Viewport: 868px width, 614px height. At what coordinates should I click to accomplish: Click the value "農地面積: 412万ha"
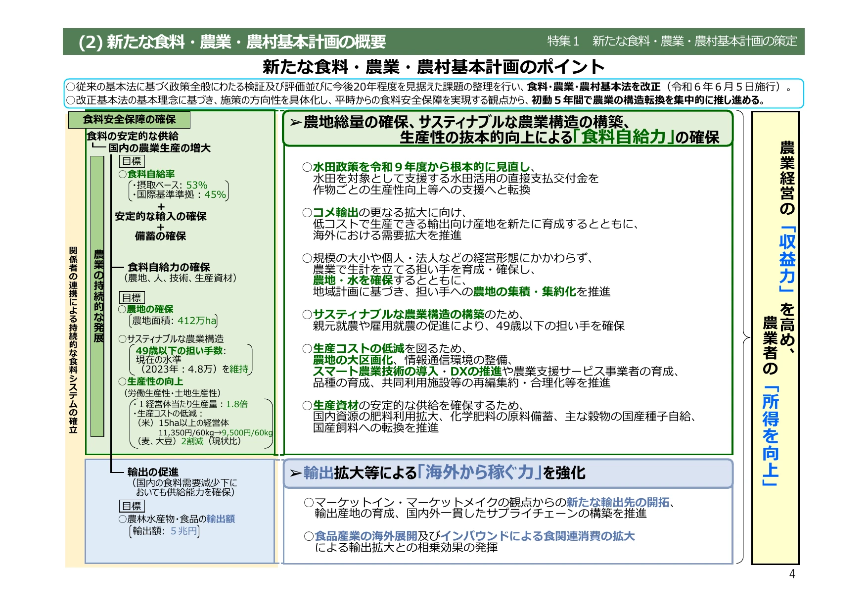tap(174, 321)
